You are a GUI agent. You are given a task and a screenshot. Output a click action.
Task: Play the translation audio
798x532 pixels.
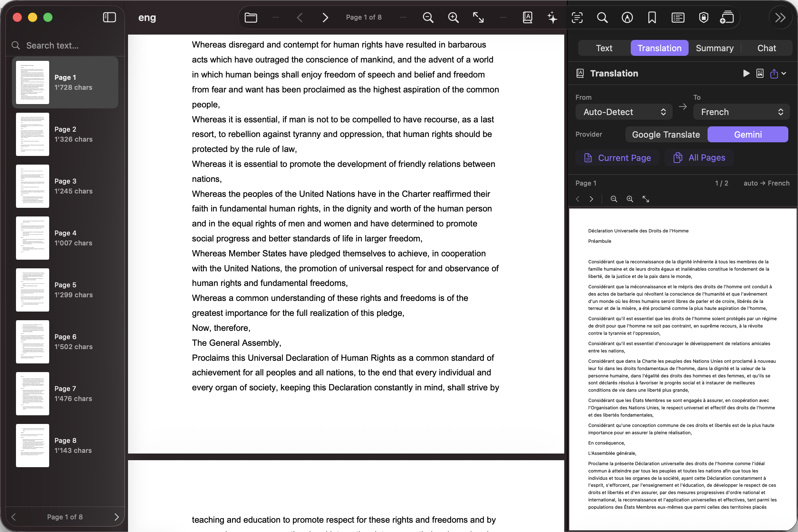746,73
